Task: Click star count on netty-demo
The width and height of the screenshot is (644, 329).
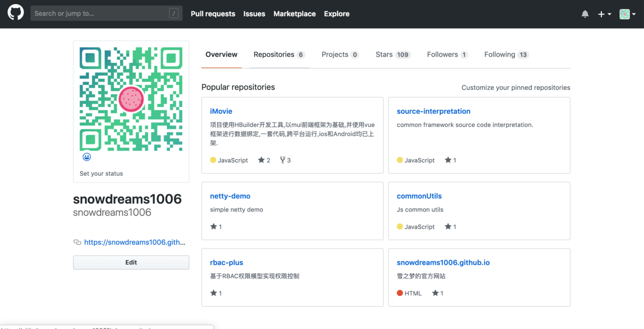Action: coord(216,227)
